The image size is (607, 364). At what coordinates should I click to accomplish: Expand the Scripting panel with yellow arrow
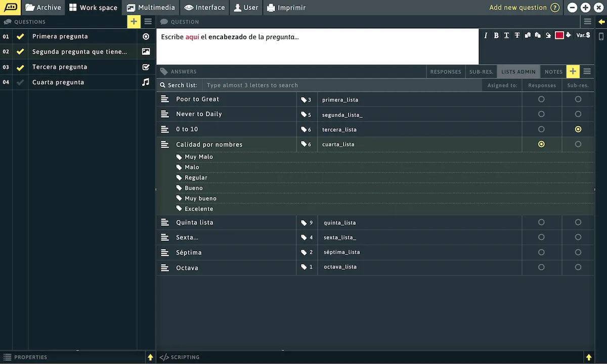pyautogui.click(x=589, y=357)
